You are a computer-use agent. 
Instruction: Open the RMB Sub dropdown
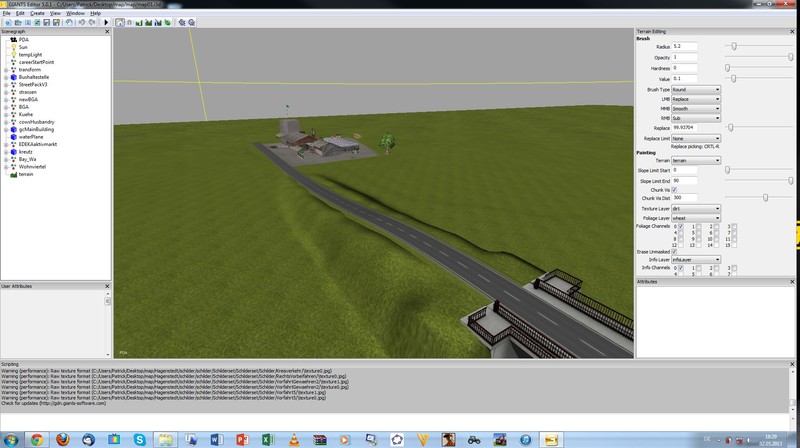coord(696,118)
